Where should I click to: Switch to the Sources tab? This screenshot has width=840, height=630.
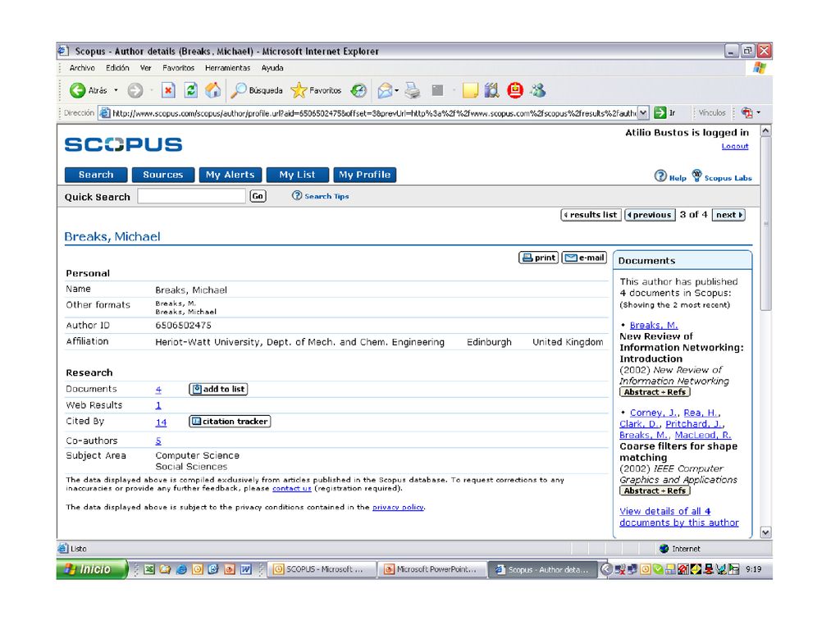(x=163, y=175)
